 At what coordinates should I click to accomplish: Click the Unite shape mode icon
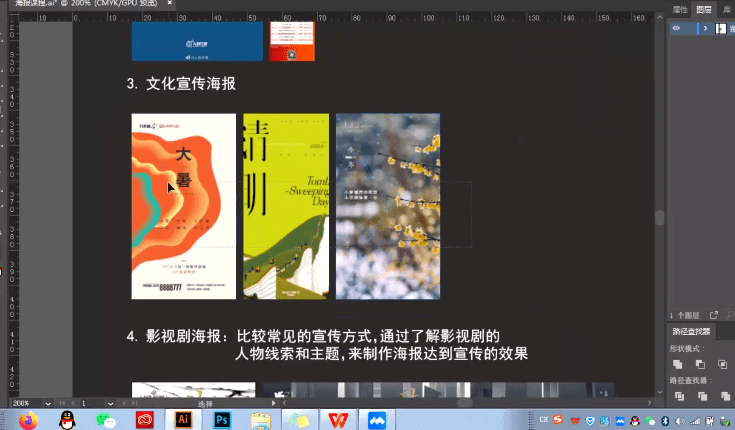pos(678,364)
